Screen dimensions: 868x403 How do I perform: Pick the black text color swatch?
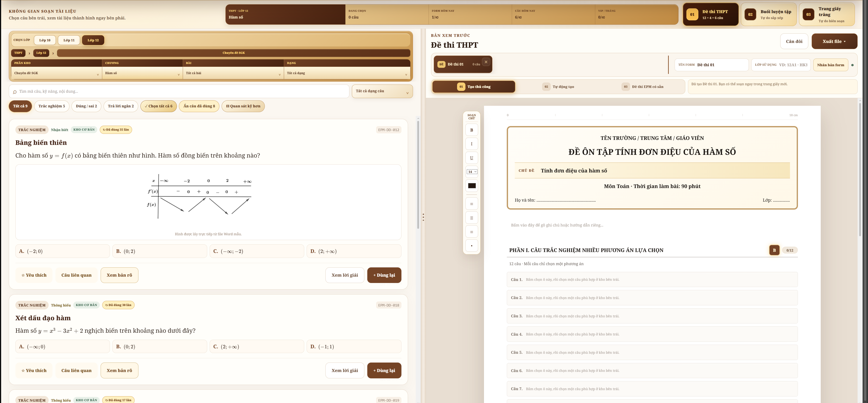pyautogui.click(x=472, y=186)
